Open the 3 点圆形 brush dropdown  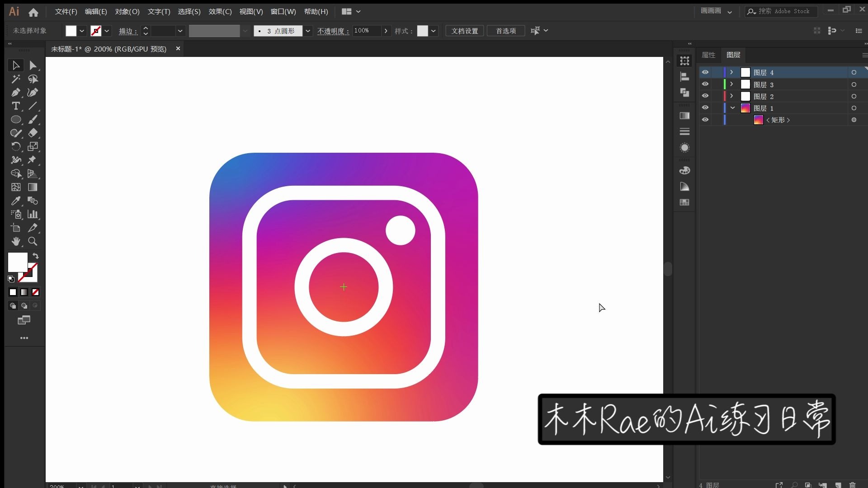(x=308, y=31)
